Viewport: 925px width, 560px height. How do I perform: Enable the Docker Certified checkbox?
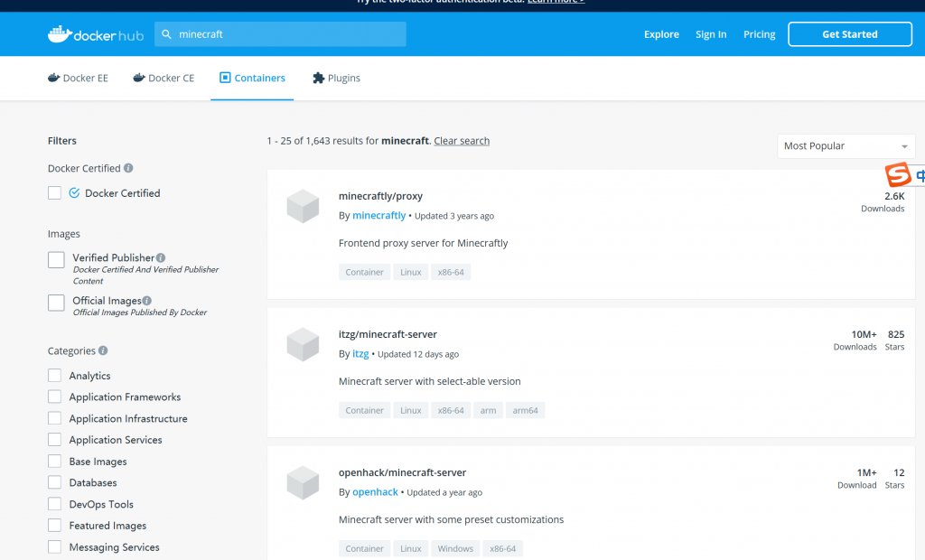click(x=55, y=193)
